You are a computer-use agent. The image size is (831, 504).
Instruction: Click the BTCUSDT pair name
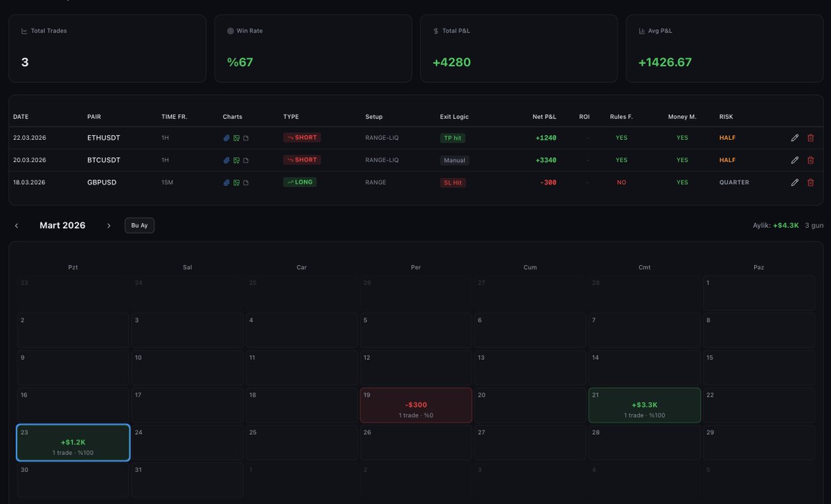pyautogui.click(x=104, y=160)
